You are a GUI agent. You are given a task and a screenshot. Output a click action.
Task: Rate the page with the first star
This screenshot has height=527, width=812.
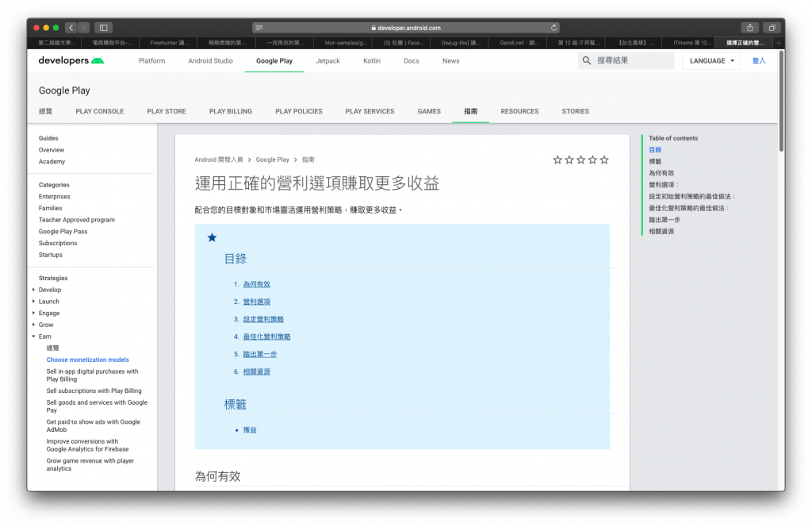point(557,160)
